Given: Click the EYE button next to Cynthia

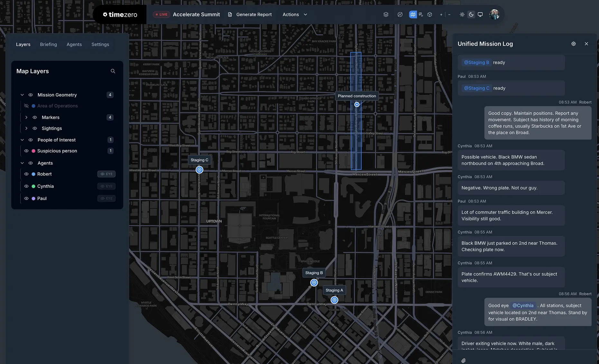Looking at the screenshot, I should (106, 186).
